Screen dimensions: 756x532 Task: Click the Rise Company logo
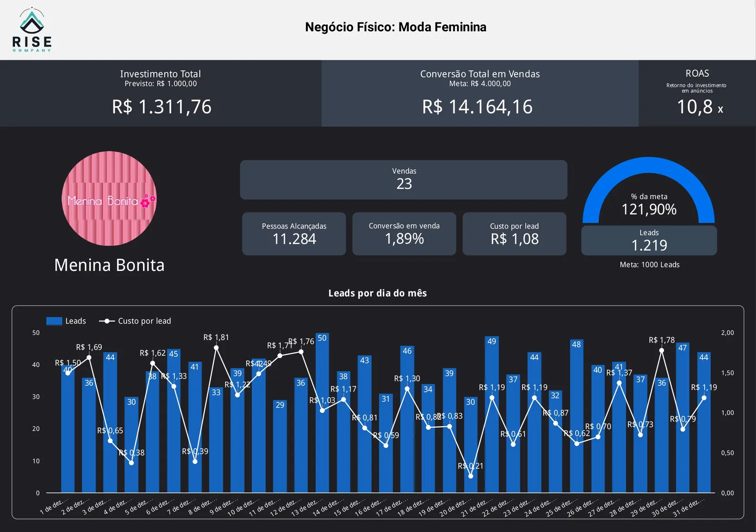click(x=32, y=30)
